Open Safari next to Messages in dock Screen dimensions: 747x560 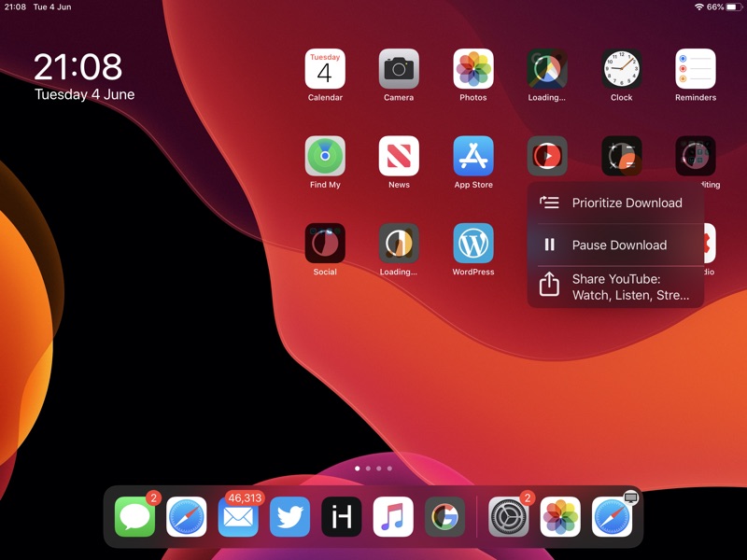click(x=186, y=517)
